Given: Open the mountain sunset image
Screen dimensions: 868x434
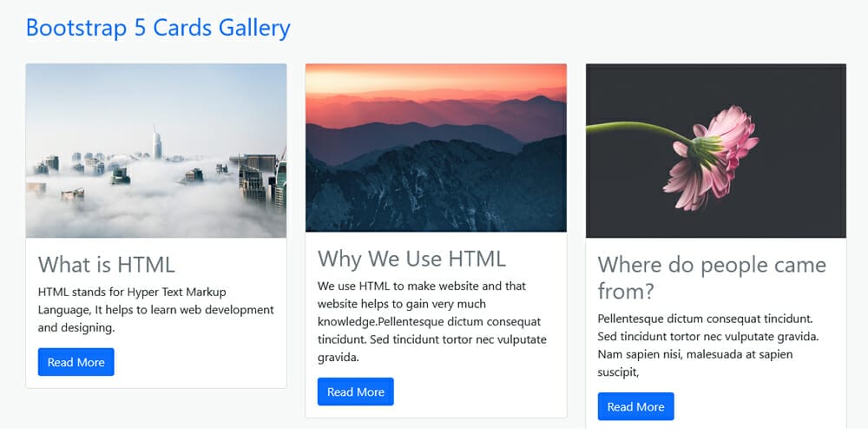Looking at the screenshot, I should (436, 148).
